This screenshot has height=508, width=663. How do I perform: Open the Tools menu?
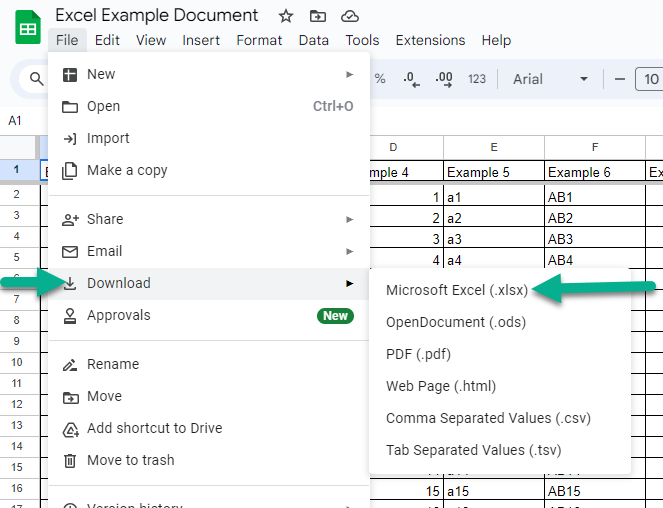tap(362, 40)
